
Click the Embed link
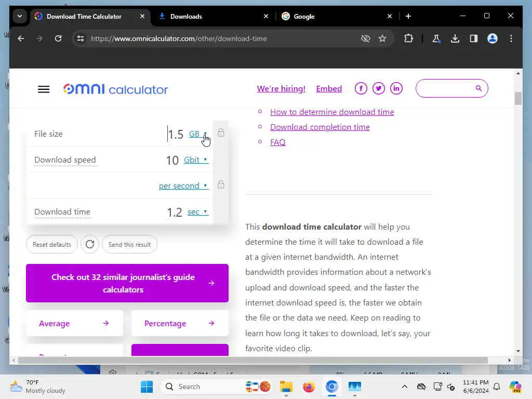(329, 88)
